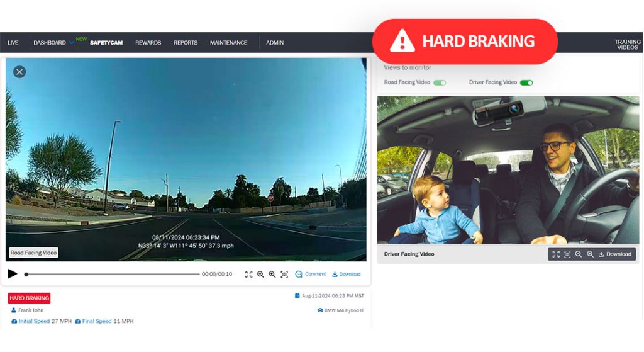
Task: Open Comment on road facing video
Action: (311, 275)
